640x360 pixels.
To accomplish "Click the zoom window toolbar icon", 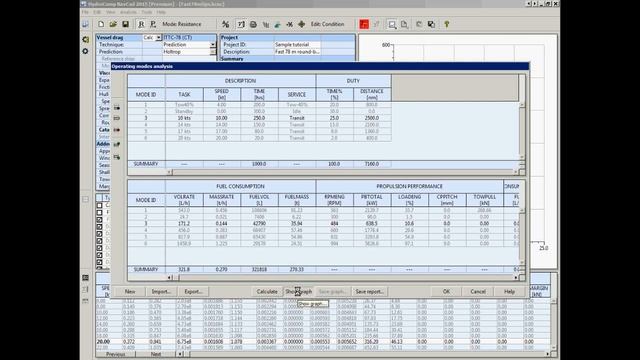I will point(392,25).
